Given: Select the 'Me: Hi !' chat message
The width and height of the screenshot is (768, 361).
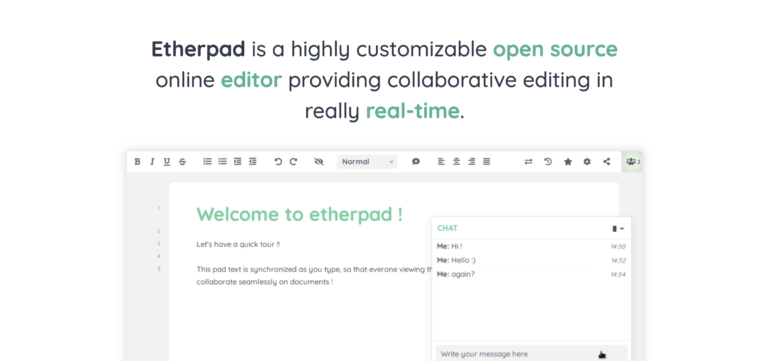Looking at the screenshot, I should pos(450,246).
